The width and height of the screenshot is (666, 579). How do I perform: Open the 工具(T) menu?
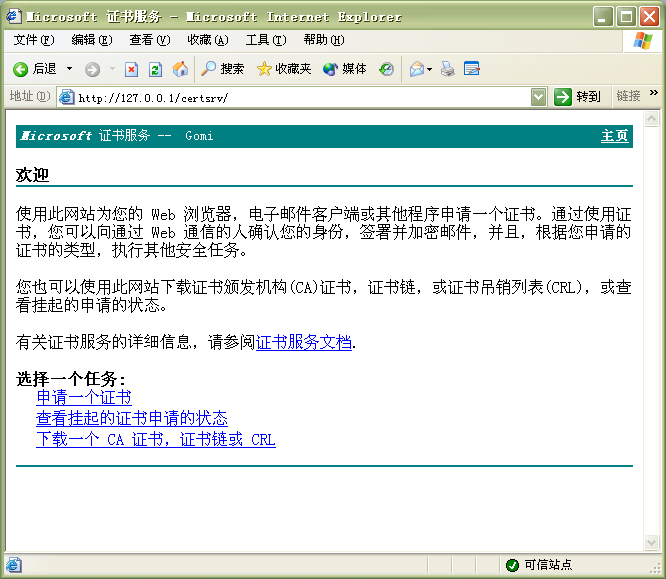(x=266, y=40)
